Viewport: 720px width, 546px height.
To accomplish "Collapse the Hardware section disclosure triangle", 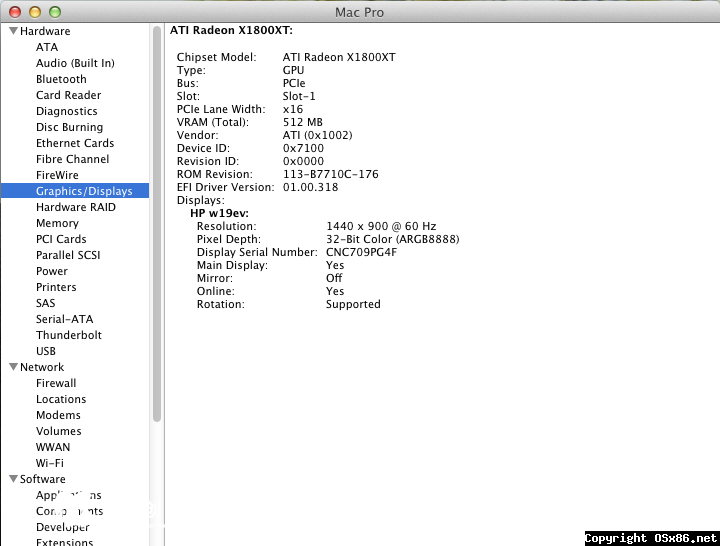I will pyautogui.click(x=13, y=31).
